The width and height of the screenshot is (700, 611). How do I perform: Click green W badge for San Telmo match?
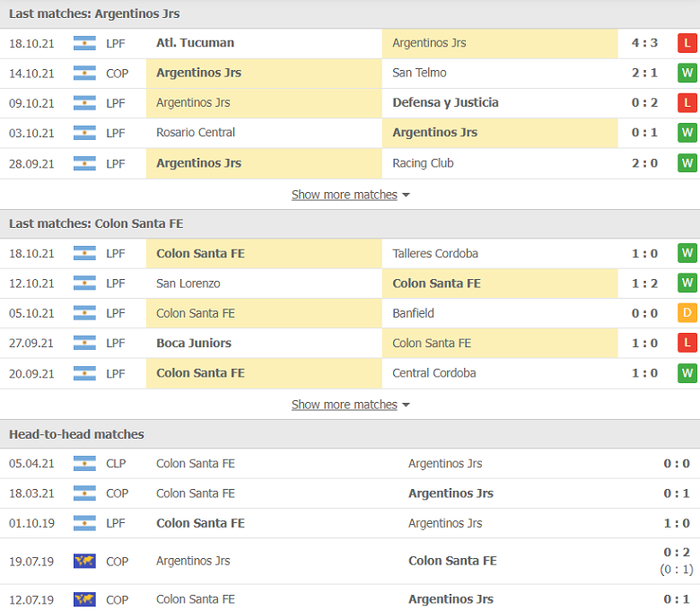(x=687, y=74)
